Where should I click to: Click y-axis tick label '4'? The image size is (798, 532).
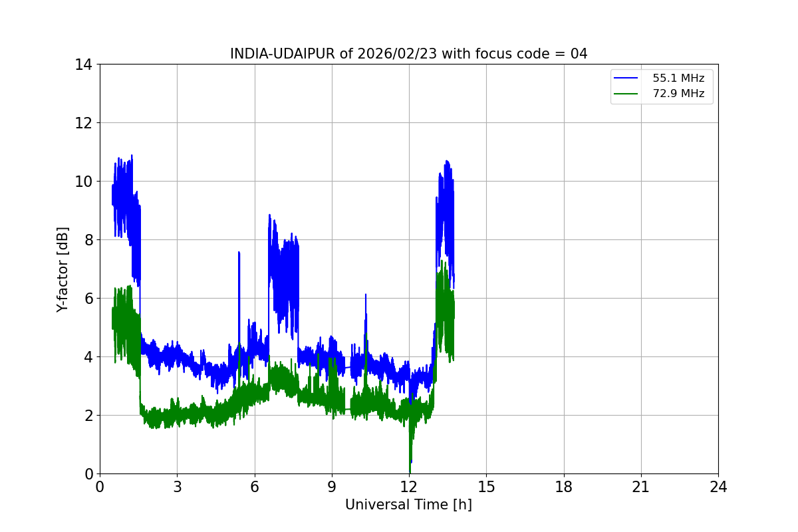(88, 357)
